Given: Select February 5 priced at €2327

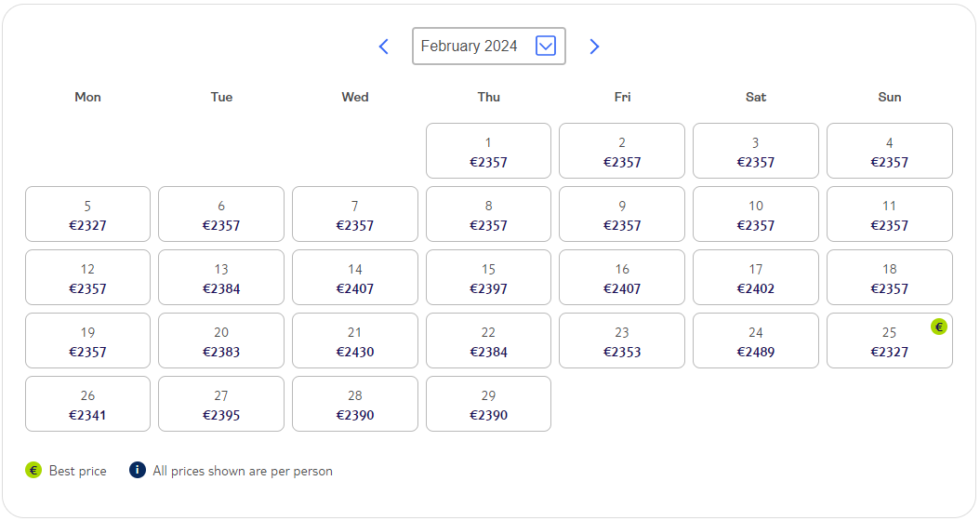Looking at the screenshot, I should click(x=87, y=214).
